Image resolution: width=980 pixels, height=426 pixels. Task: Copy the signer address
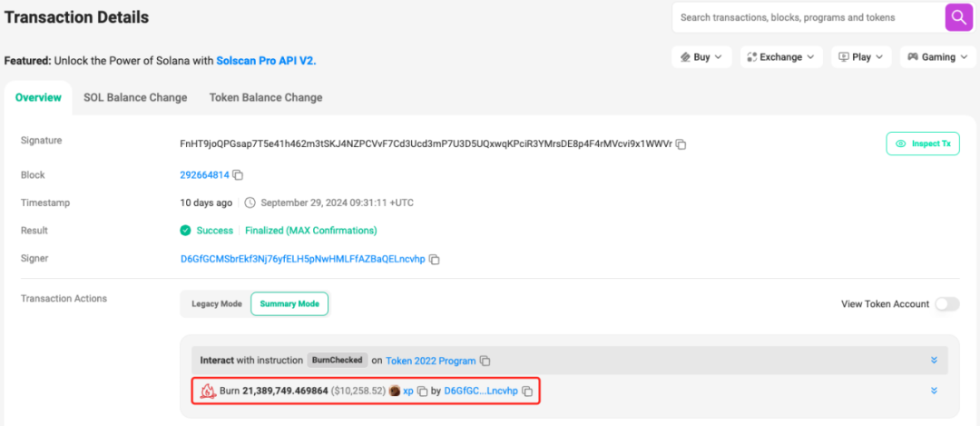click(435, 260)
